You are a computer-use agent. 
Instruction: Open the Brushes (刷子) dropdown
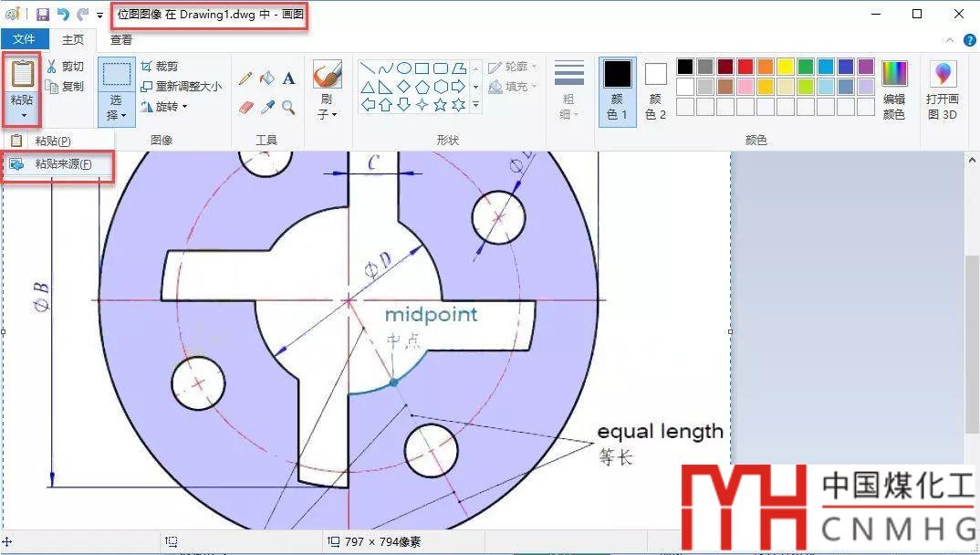327,107
